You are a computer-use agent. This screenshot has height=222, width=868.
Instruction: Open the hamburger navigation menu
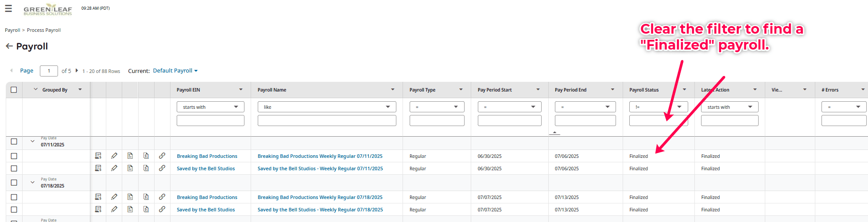(8, 8)
